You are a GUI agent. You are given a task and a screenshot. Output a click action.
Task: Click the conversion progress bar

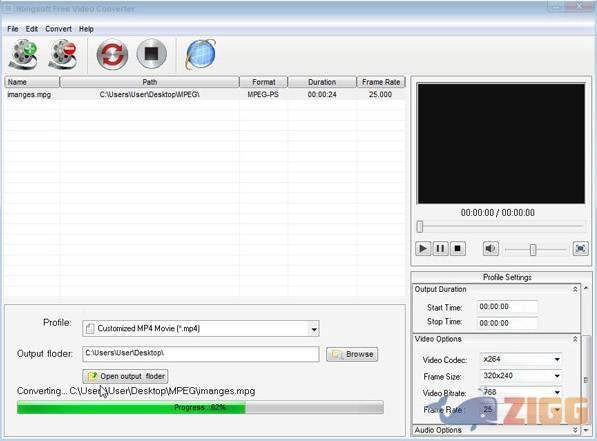tap(200, 407)
